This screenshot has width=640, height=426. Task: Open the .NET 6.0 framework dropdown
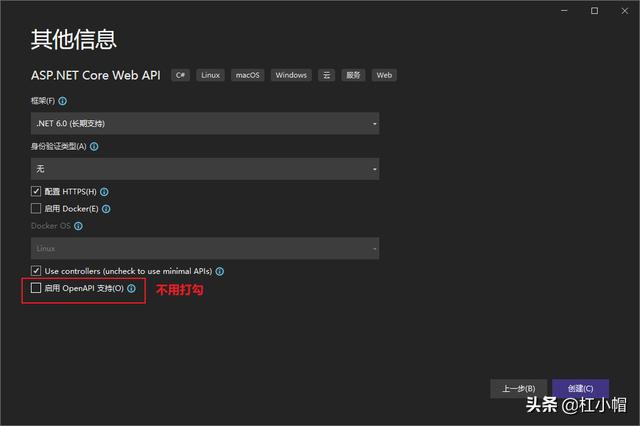[205, 124]
